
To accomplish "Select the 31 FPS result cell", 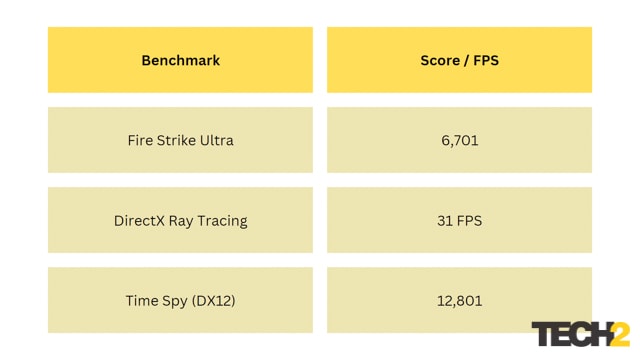I will 459,220.
